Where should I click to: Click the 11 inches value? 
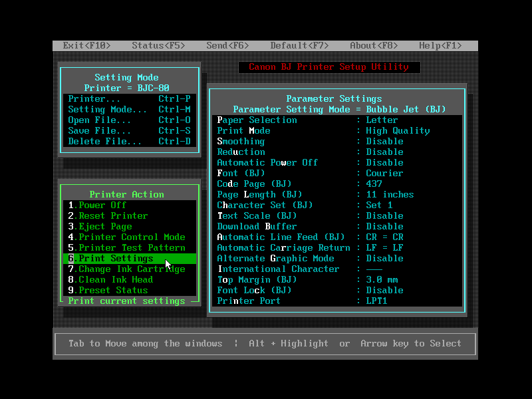[390, 194]
